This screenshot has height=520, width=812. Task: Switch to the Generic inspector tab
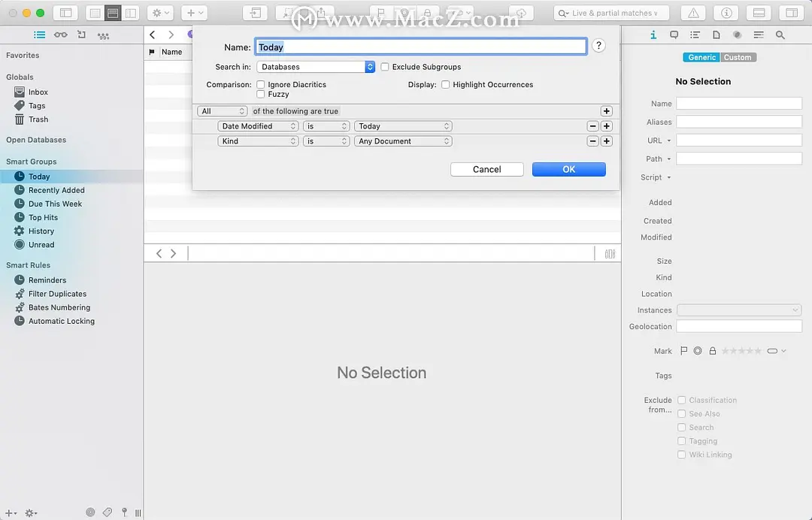[701, 57]
